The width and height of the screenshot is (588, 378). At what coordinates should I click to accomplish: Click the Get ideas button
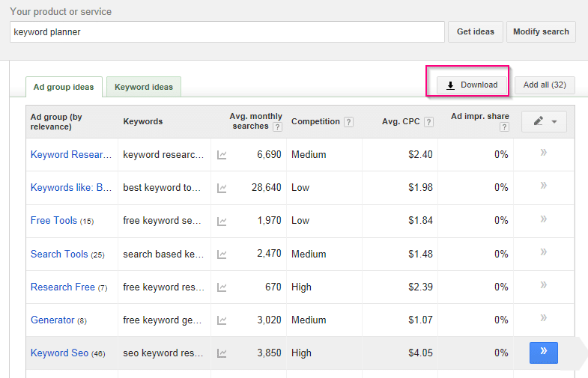[x=476, y=32]
